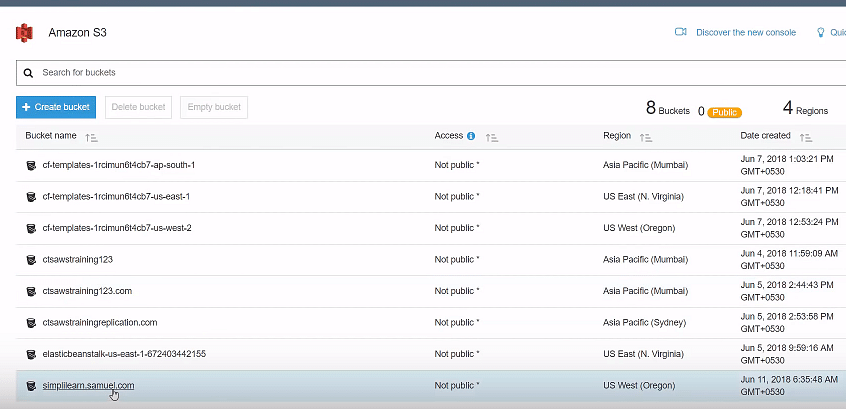
Task: Click the Access info icon
Action: click(471, 136)
